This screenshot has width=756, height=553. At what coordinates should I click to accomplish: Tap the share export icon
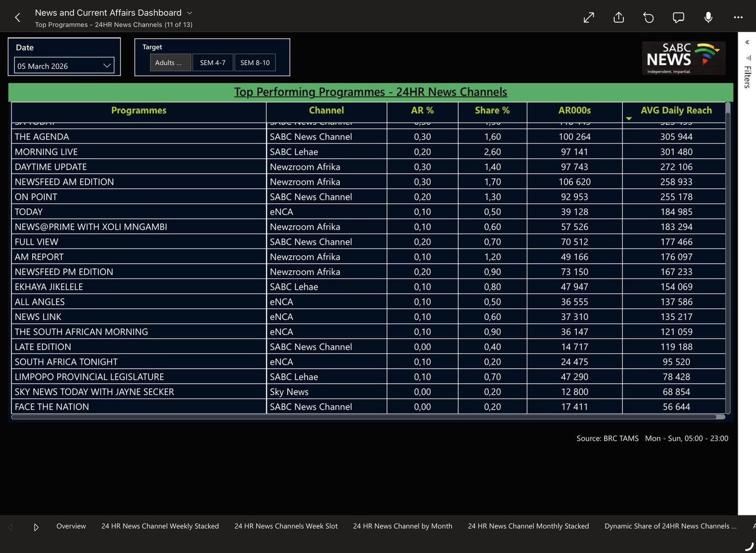[619, 17]
